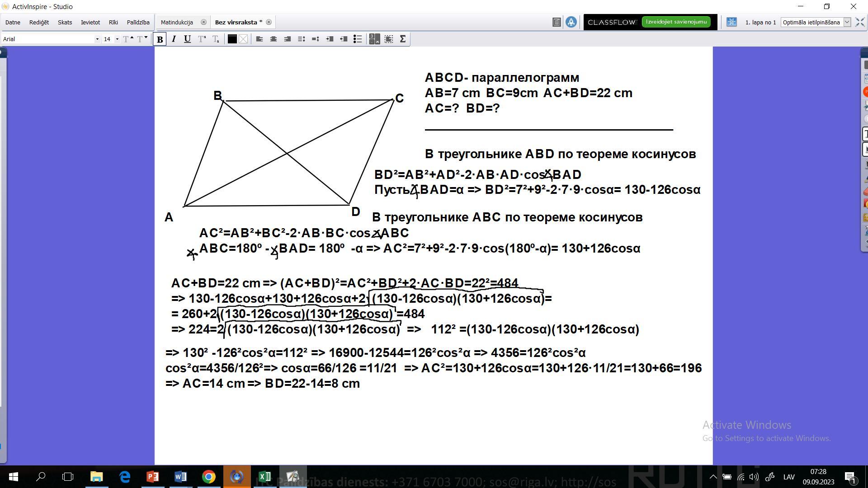Open Windows taskbar search
The height and width of the screenshot is (488, 868).
click(x=41, y=477)
